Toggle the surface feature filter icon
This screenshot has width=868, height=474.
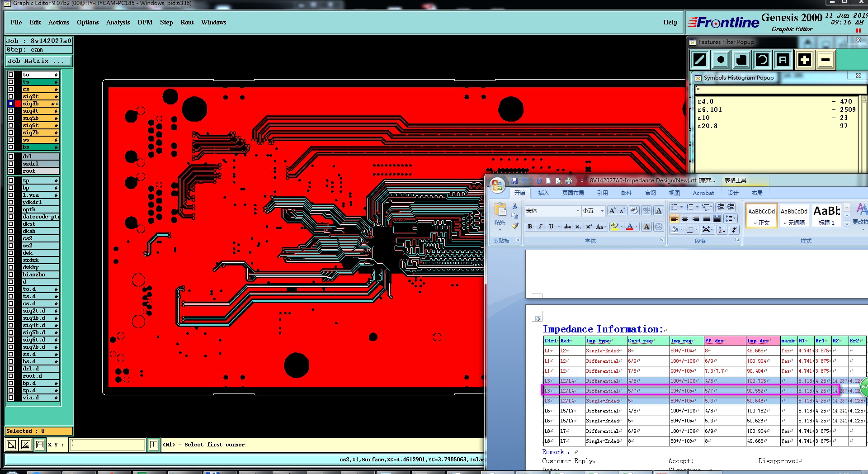point(741,60)
